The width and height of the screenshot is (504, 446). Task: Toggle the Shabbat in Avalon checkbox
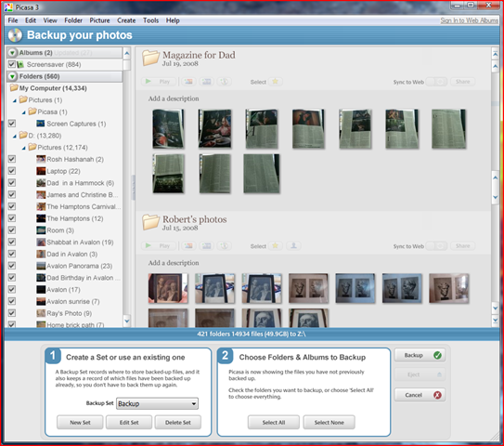point(11,242)
